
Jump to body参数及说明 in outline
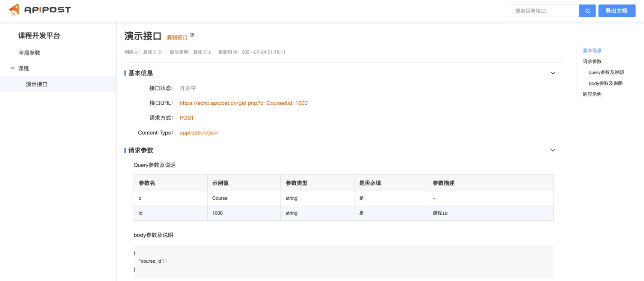[605, 83]
